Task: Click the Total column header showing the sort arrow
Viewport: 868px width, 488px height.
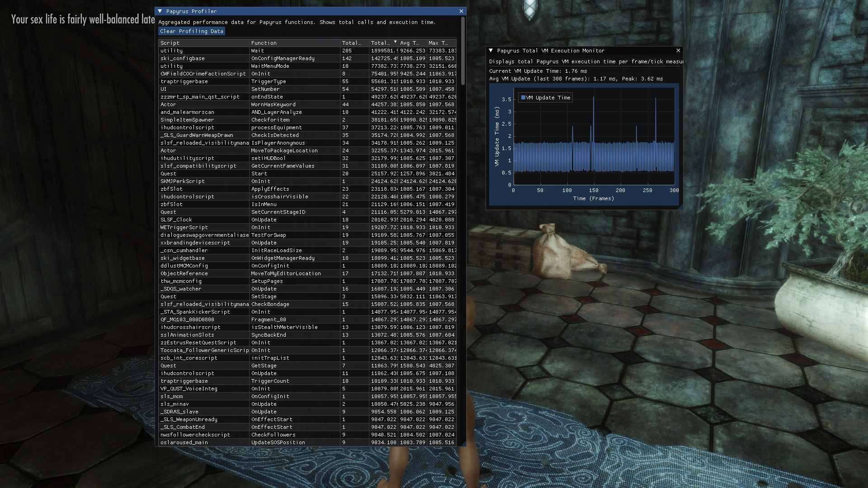Action: pyautogui.click(x=383, y=43)
